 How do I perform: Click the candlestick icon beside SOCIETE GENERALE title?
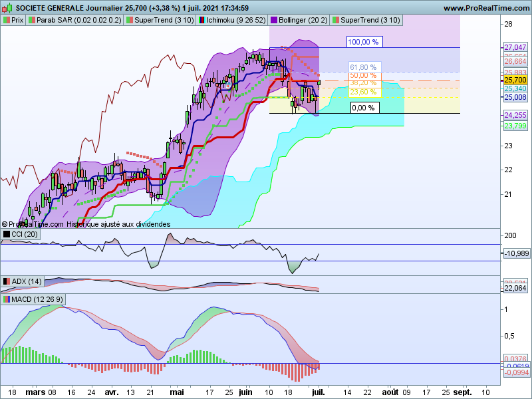[7, 7]
